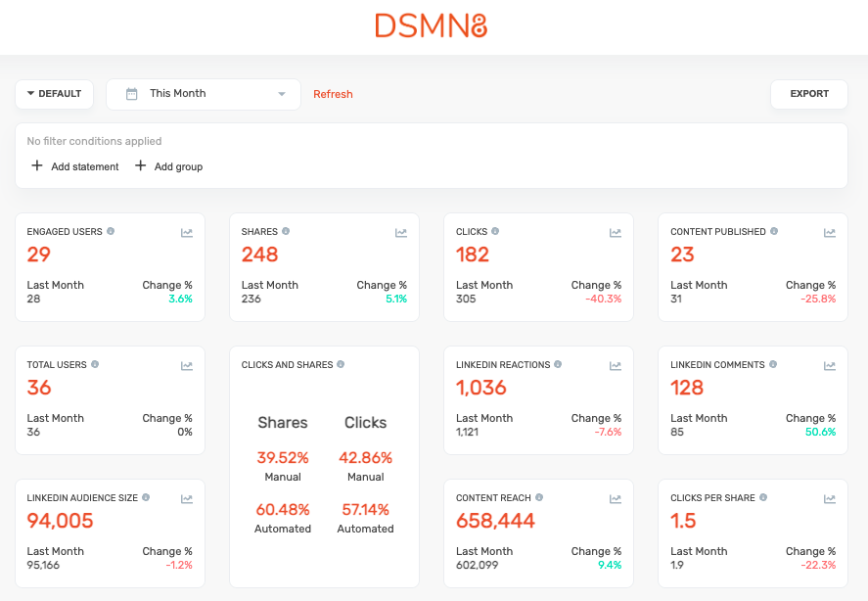Open the This Month date range dropdown
The width and height of the screenshot is (868, 601).
[204, 94]
